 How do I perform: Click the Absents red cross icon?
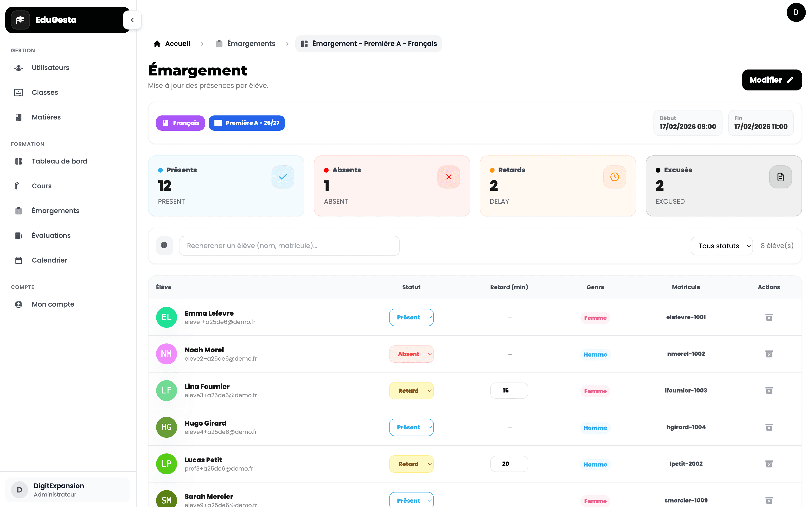(449, 177)
